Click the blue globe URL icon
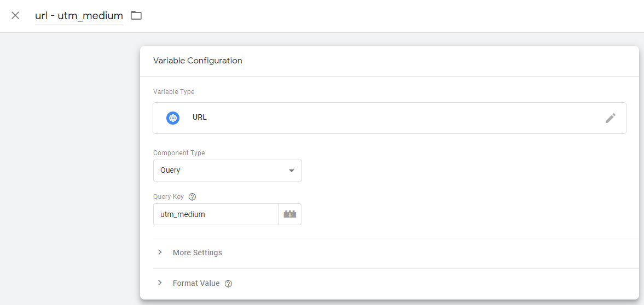This screenshot has height=305, width=644. tap(173, 118)
